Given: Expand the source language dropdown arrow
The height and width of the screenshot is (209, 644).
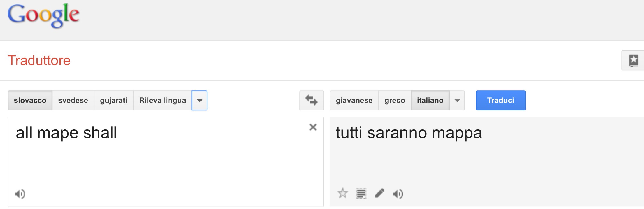Looking at the screenshot, I should tap(199, 101).
